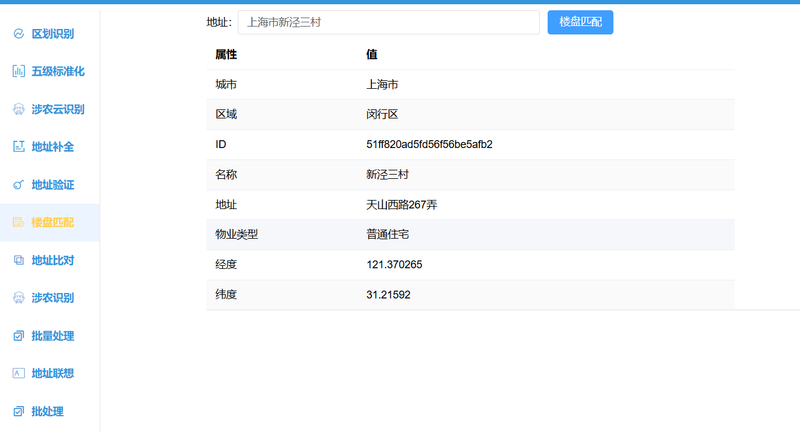
Task: Navigate to 涉农识别 sidebar label
Action: (x=53, y=297)
